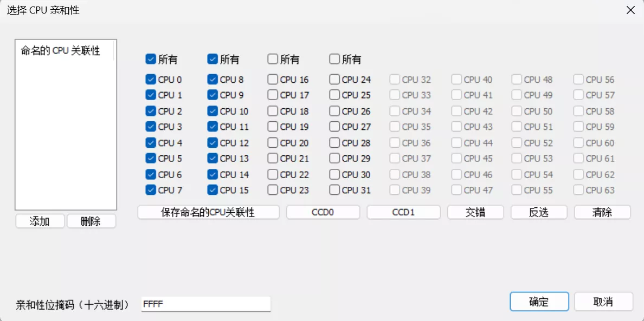Click the 删除 button under the list

click(91, 221)
